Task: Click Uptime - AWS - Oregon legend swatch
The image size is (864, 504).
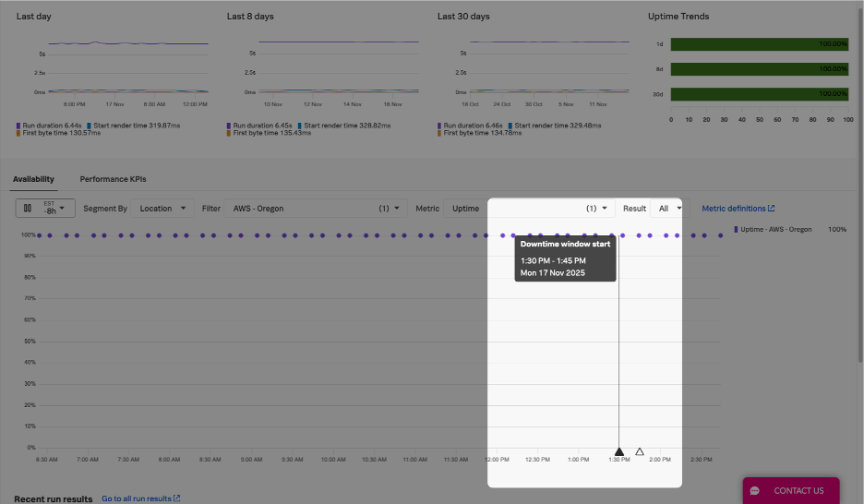Action: (x=736, y=229)
